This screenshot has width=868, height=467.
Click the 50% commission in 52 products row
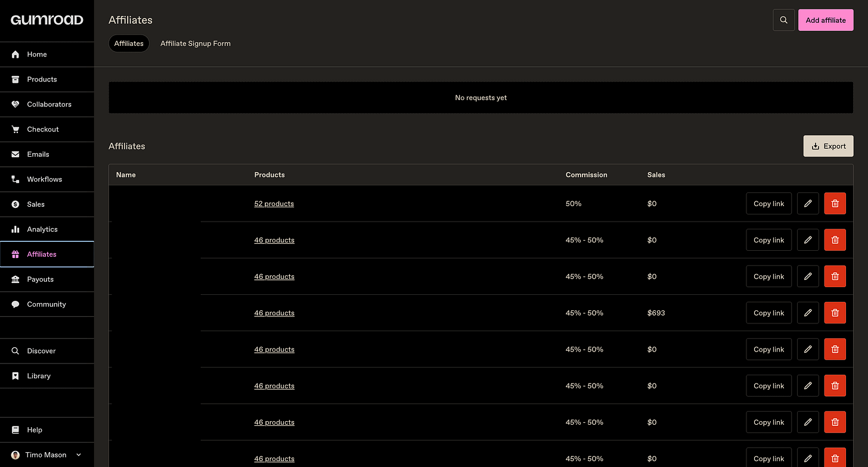click(x=573, y=204)
